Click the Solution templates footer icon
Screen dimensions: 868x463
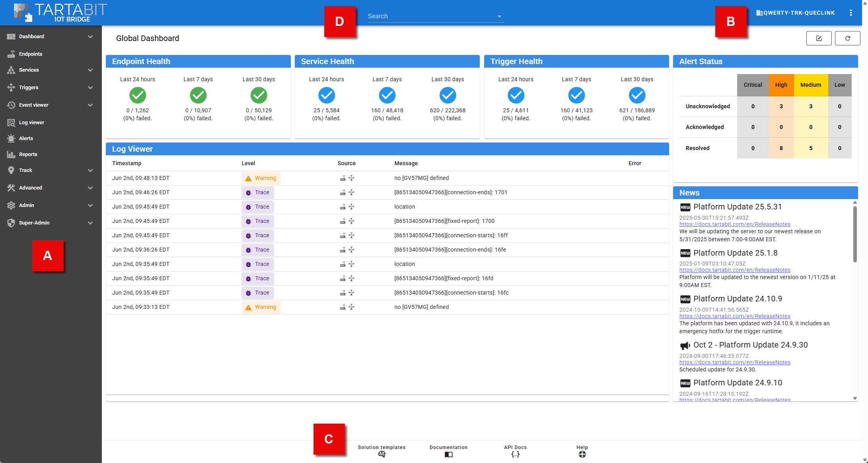(x=382, y=454)
